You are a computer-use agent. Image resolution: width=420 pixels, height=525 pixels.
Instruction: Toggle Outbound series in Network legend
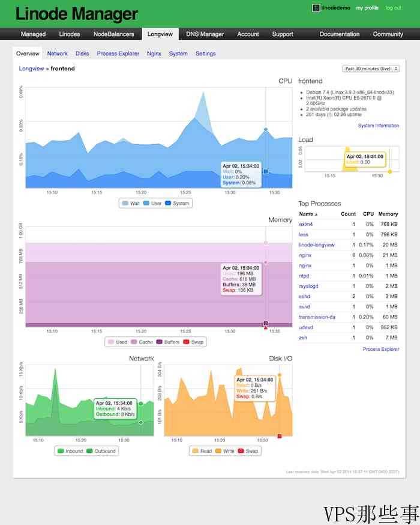[101, 451]
